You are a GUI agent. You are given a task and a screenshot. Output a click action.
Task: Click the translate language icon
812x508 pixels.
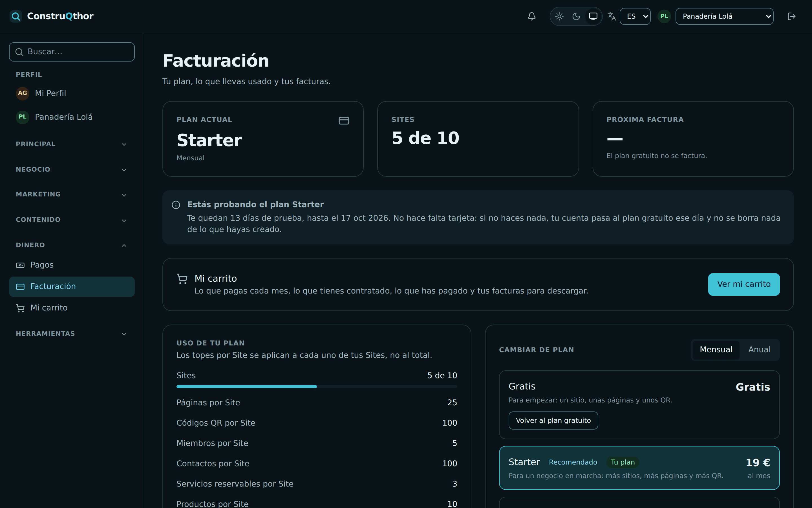click(612, 16)
